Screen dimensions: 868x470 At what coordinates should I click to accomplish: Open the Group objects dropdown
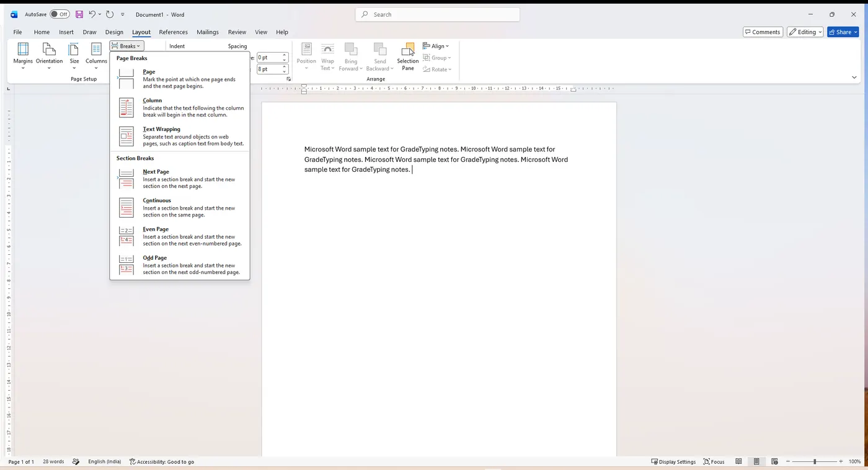tap(437, 58)
